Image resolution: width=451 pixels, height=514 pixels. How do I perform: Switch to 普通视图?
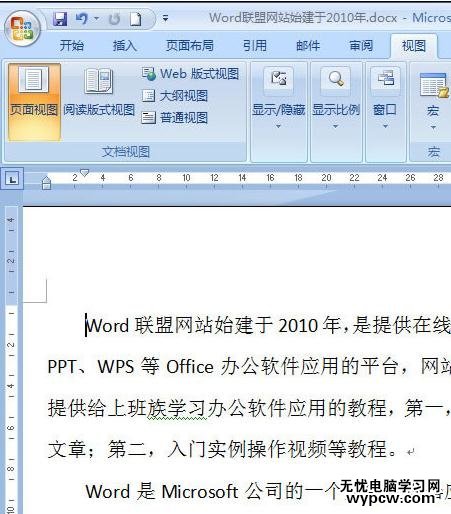coord(175,118)
